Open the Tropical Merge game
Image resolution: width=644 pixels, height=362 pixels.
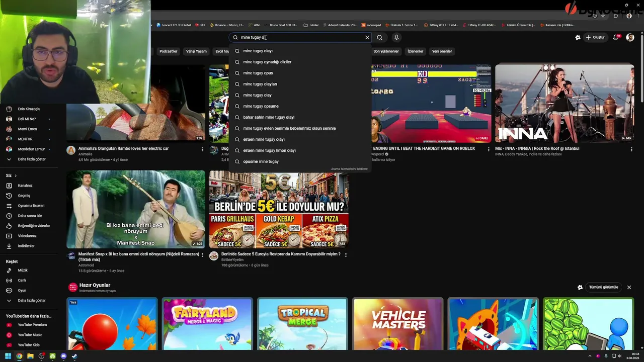pyautogui.click(x=302, y=324)
